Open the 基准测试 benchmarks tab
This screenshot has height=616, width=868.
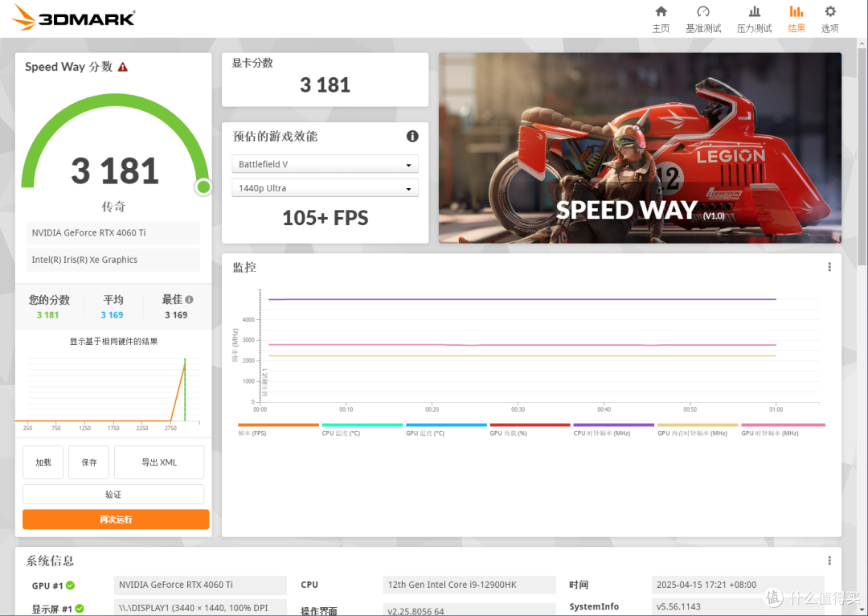[x=703, y=20]
